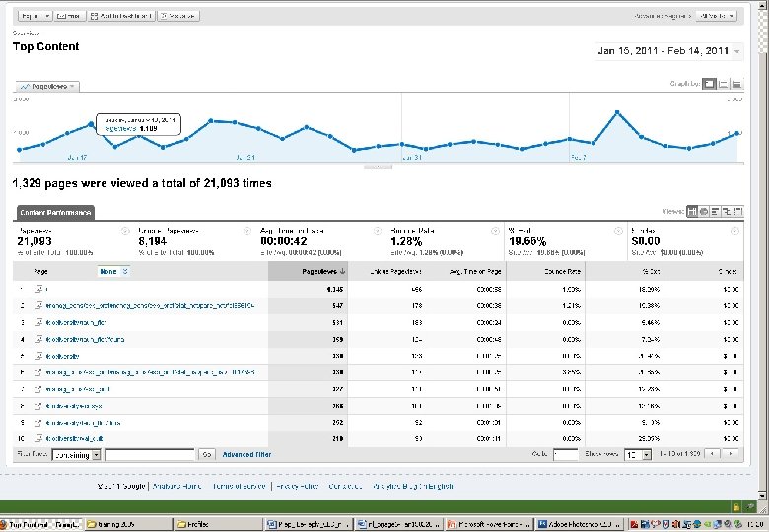Go to previous page of results arrow

pos(712,454)
